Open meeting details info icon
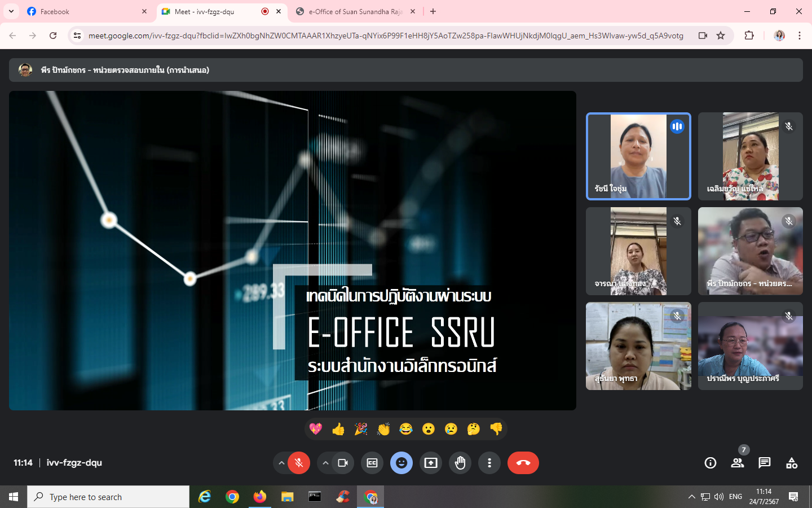 click(x=710, y=463)
